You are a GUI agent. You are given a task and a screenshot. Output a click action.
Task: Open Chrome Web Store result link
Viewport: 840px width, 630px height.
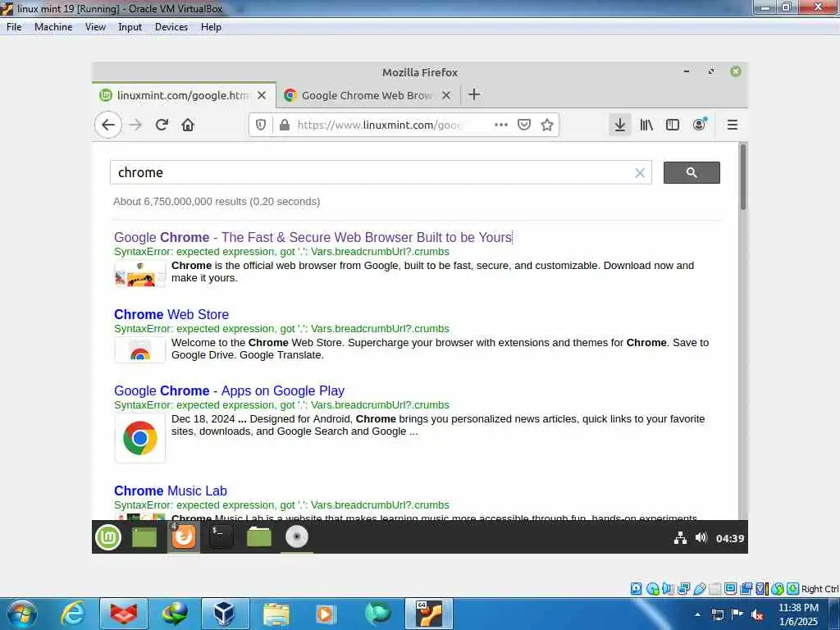pyautogui.click(x=171, y=314)
